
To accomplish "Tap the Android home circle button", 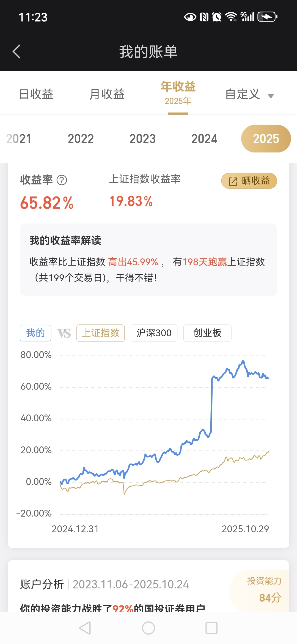I will click(x=148, y=628).
